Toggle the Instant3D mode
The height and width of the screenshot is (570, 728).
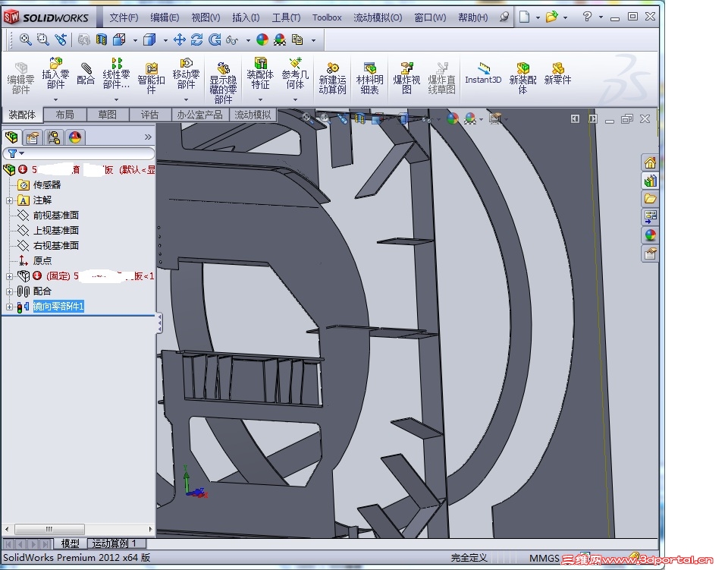[483, 72]
